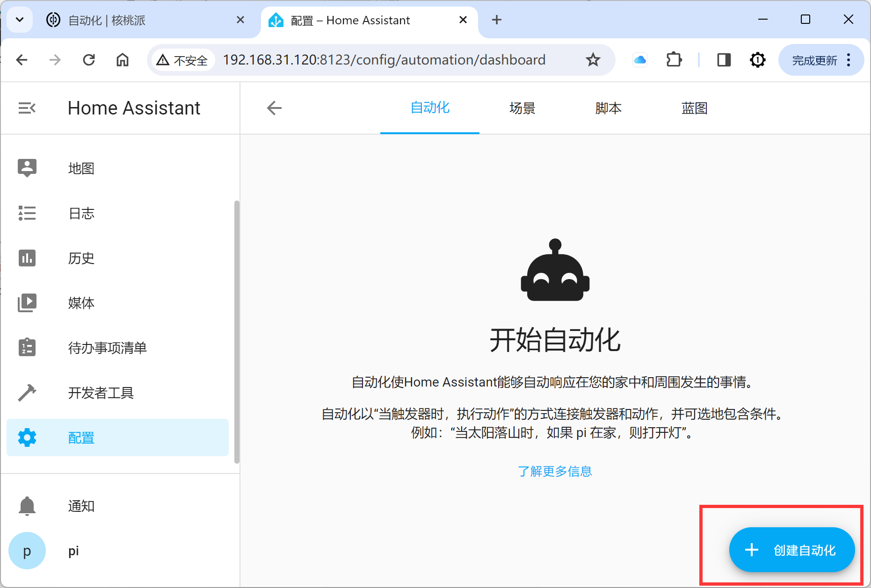Open the 待办事项清单 to-do list item
Viewport: 871px width, 588px height.
117,348
